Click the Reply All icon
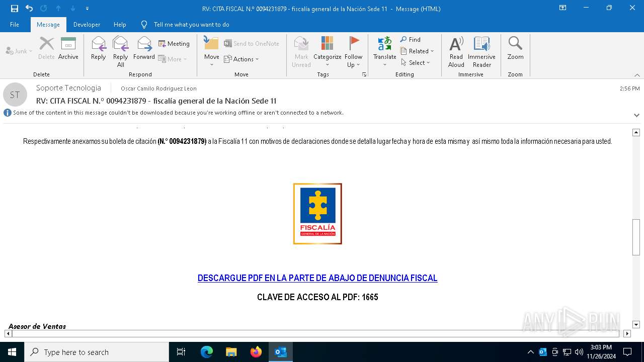 [121, 52]
